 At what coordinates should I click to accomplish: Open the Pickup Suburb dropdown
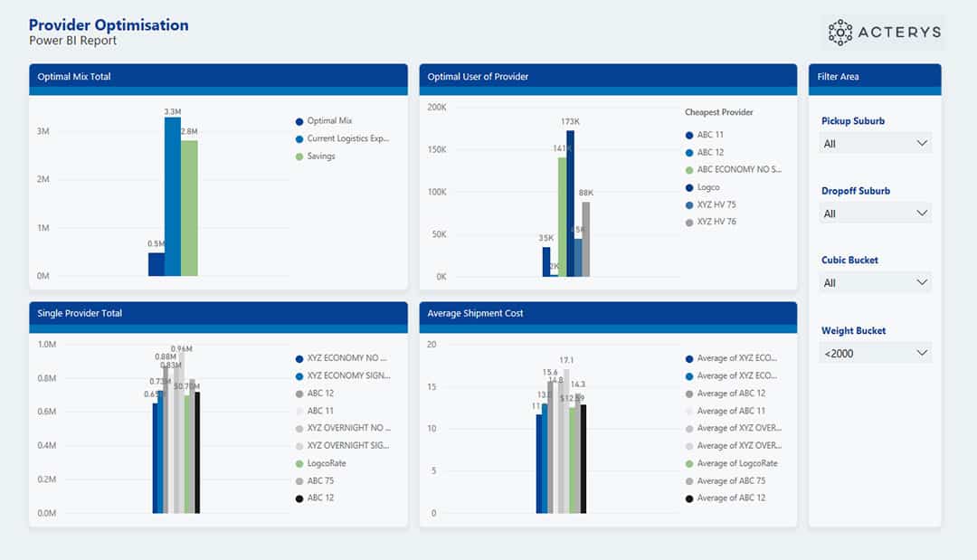(x=876, y=143)
